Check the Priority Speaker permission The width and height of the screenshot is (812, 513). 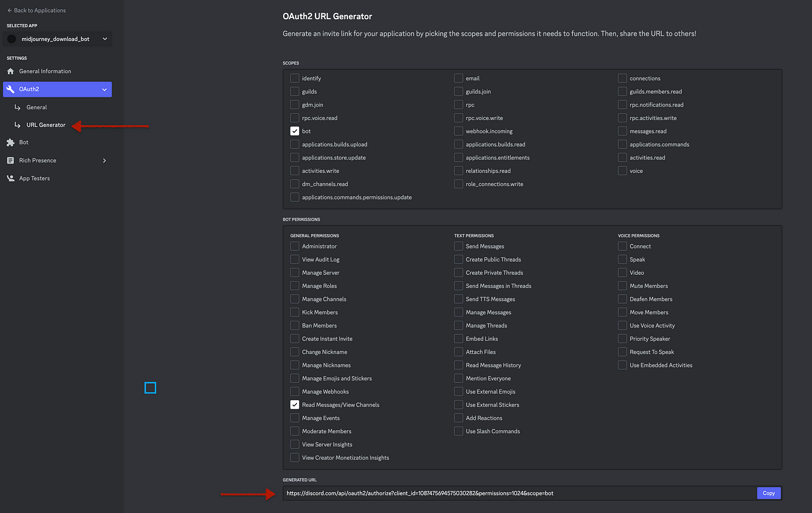622,339
